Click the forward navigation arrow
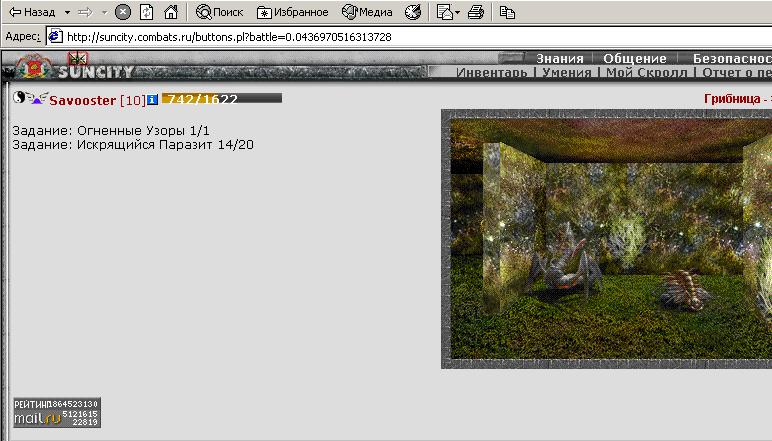The width and height of the screenshot is (772, 441). click(x=85, y=12)
